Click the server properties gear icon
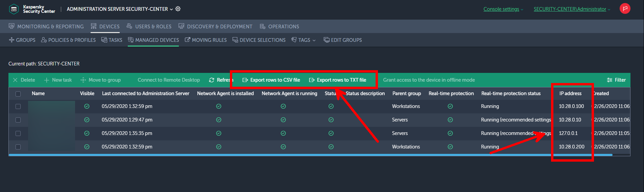 coord(178,9)
